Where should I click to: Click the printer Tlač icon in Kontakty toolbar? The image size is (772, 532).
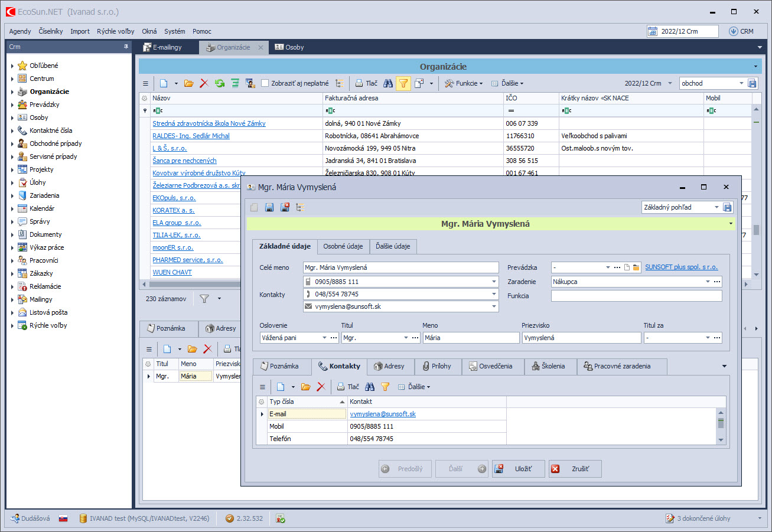341,387
